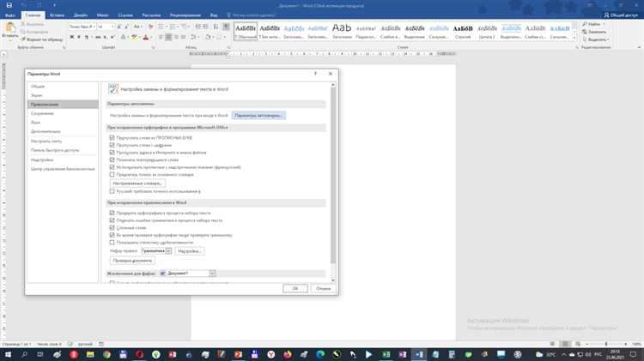Open Firefox from the taskbar
This screenshot has height=361, width=644.
coord(288,354)
